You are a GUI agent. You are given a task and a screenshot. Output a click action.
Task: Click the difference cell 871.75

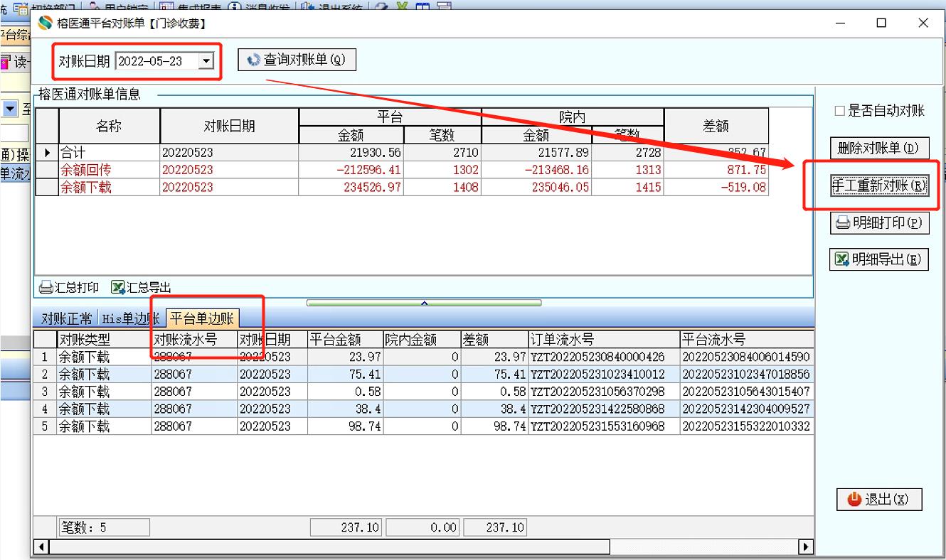[716, 170]
